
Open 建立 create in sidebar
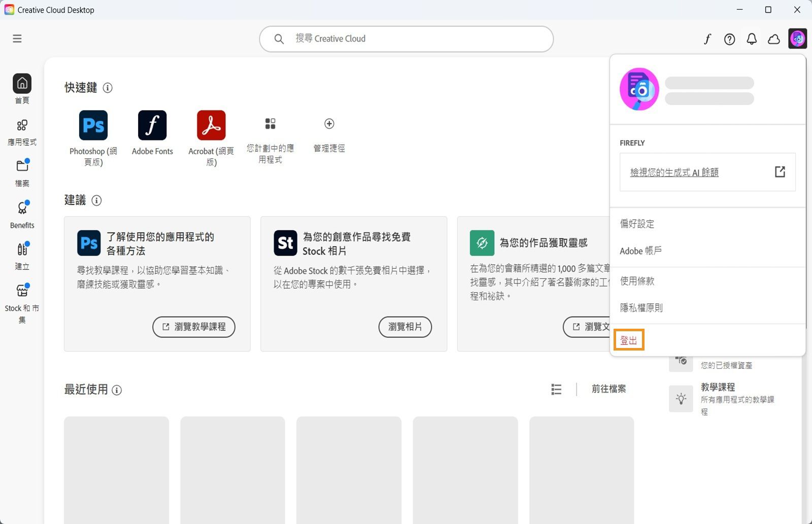coord(22,256)
